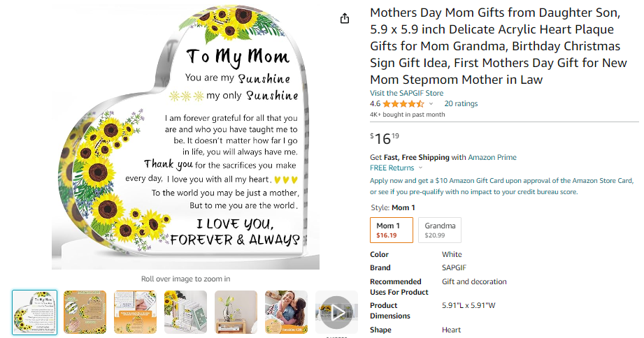Click the main heart plaque product image
The image size is (644, 338).
point(185,137)
